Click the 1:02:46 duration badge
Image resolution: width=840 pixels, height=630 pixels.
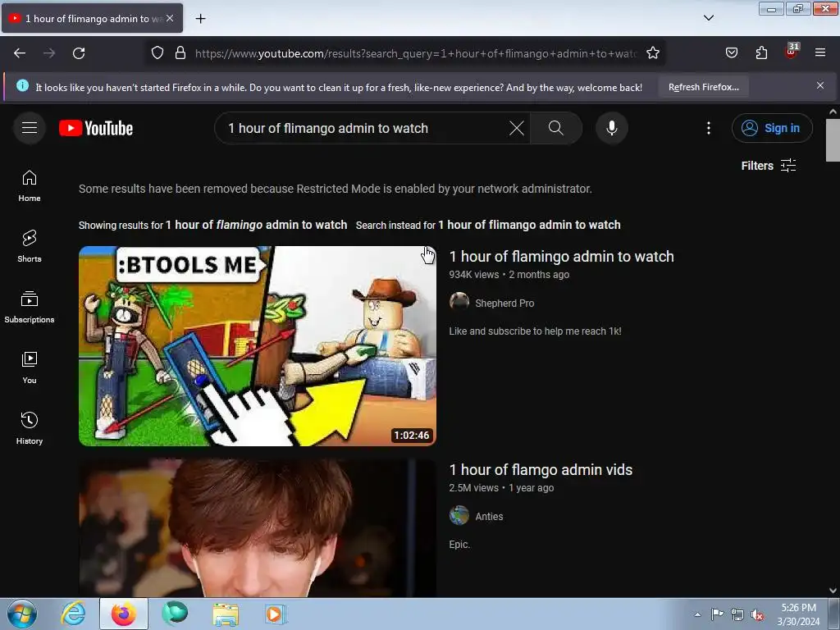tap(412, 436)
